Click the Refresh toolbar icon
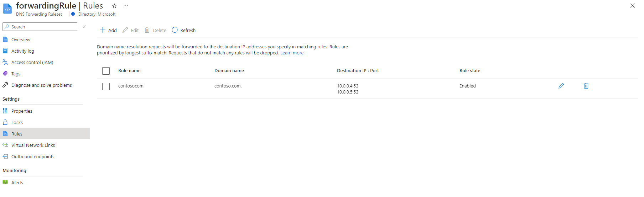This screenshot has height=197, width=644. point(175,30)
